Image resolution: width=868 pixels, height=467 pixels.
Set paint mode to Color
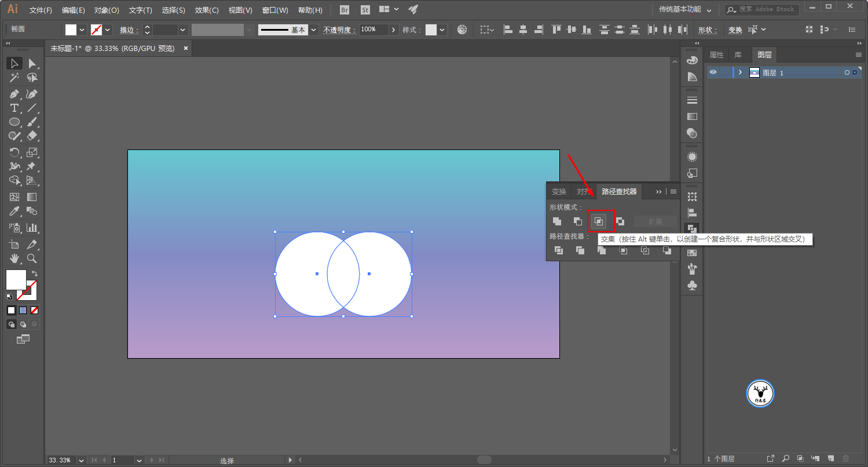[11, 310]
